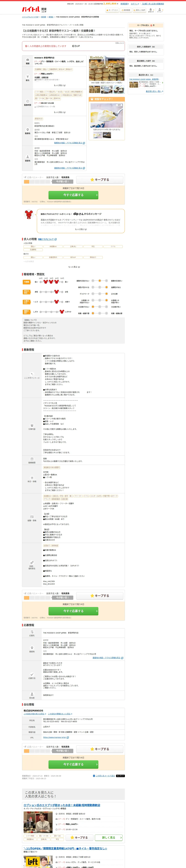This screenshot has height=868, width=186.
Task: Expand もっと見る under 求人の特徴 tags
Action: pos(74,267)
